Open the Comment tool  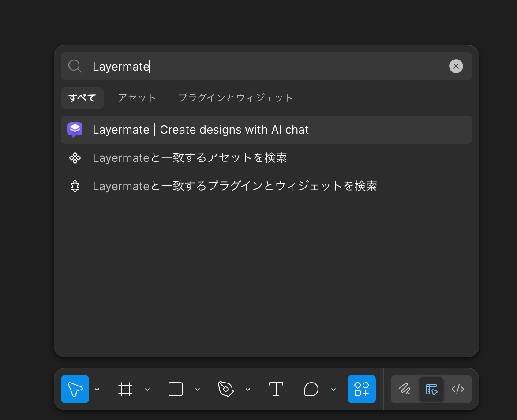click(x=311, y=389)
